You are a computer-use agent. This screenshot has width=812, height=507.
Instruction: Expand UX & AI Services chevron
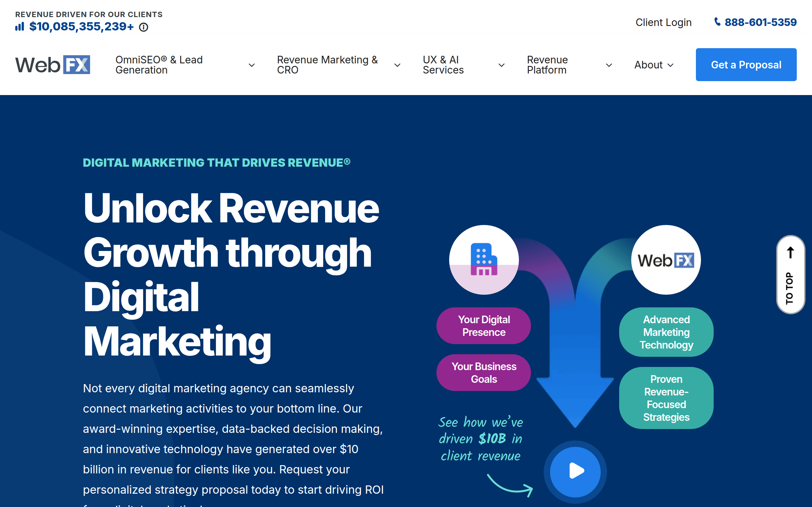coord(501,65)
